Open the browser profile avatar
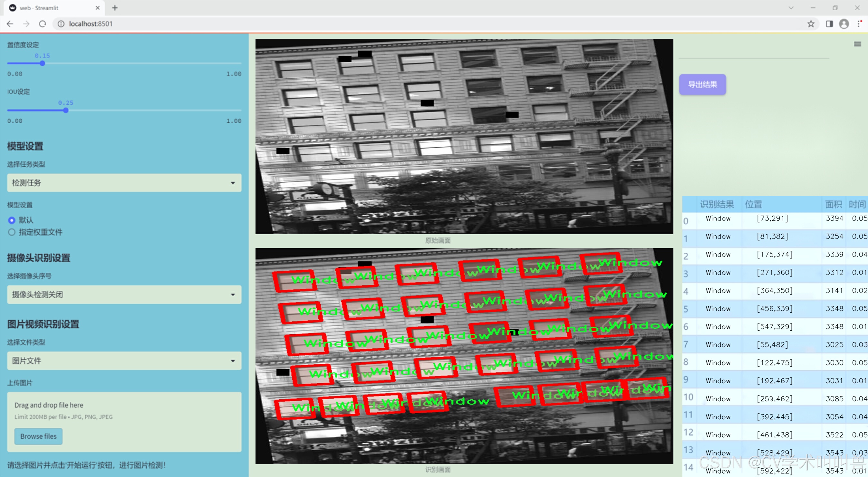The height and width of the screenshot is (477, 868). pyautogui.click(x=844, y=24)
